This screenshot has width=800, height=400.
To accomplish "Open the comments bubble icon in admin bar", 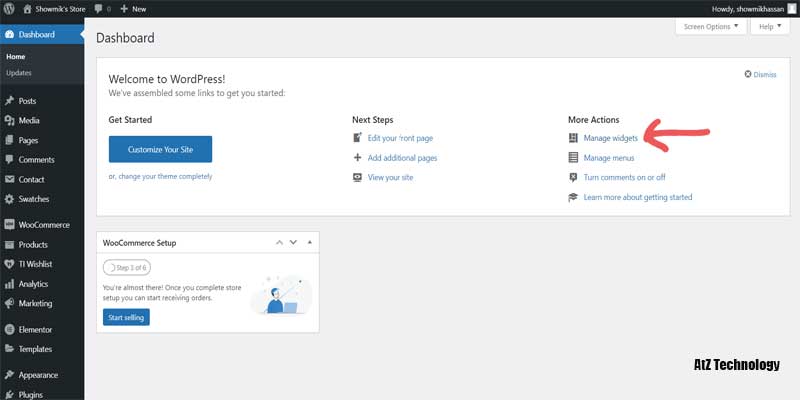I will click(100, 9).
